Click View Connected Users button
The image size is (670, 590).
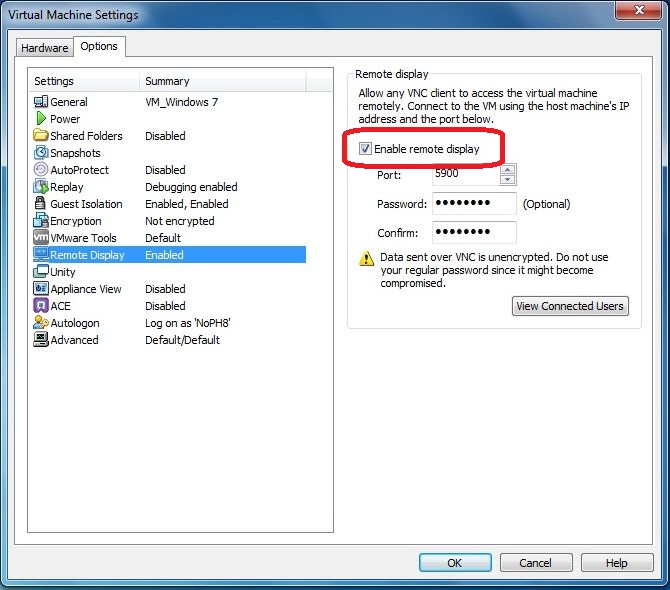click(x=570, y=306)
